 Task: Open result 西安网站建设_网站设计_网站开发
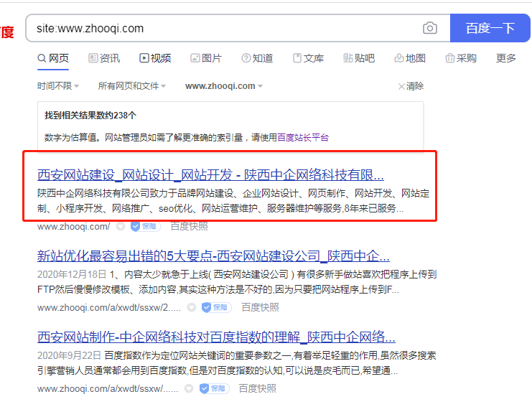pyautogui.click(x=210, y=175)
